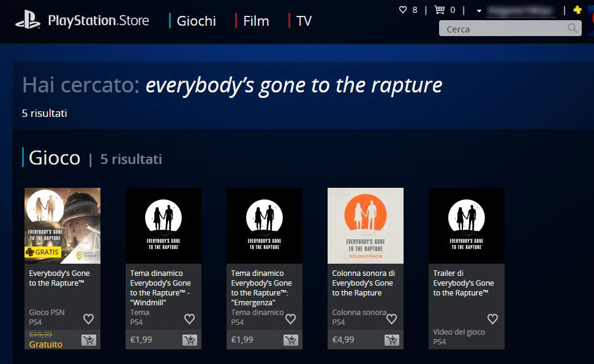The width and height of the screenshot is (594, 364).
Task: Open the Trailer cover thumbnail
Action: coord(467,226)
